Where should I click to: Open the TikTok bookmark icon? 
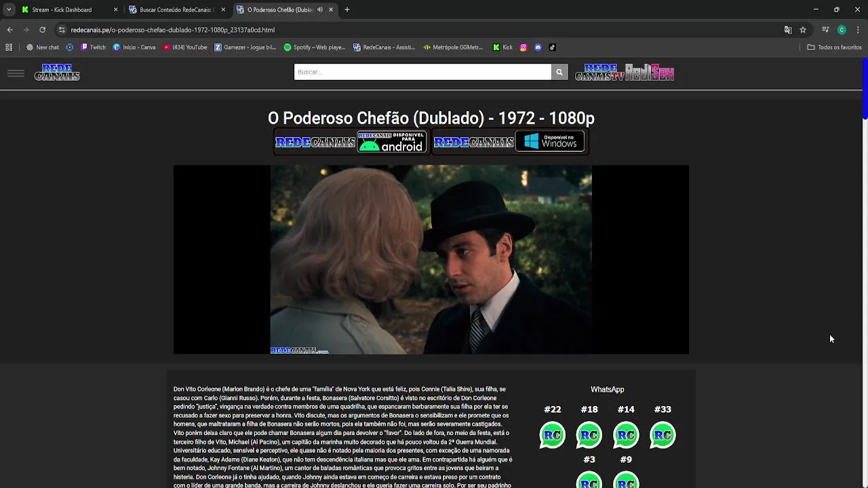(x=552, y=47)
